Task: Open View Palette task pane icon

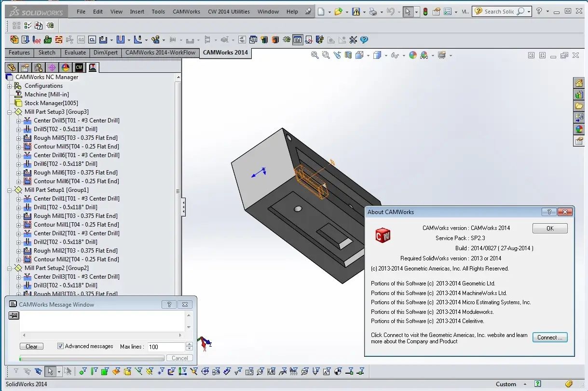Action: tap(579, 118)
